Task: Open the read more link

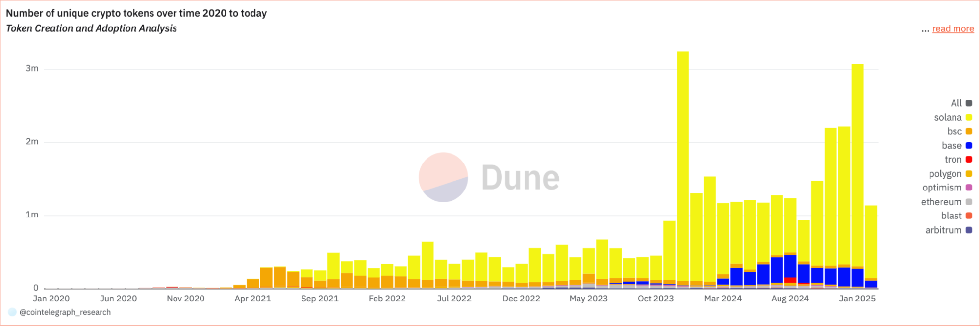Action: 953,29
